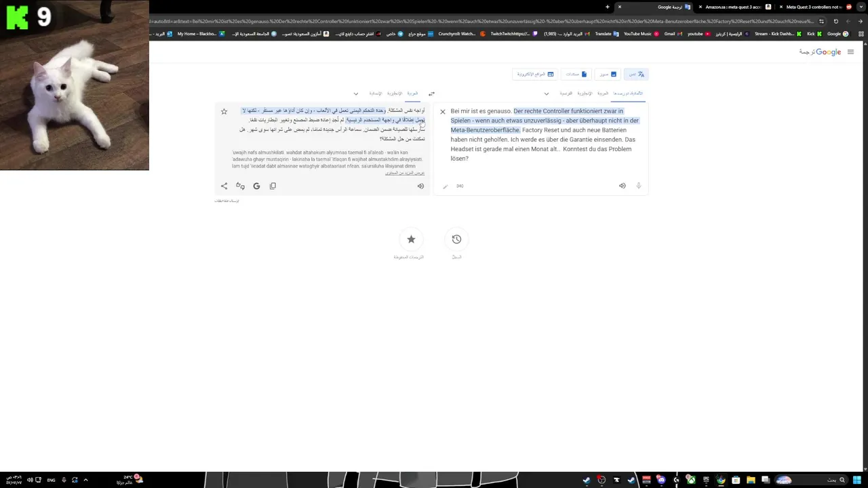The width and height of the screenshot is (868, 488).
Task: Open a new browser tab
Action: tap(607, 7)
